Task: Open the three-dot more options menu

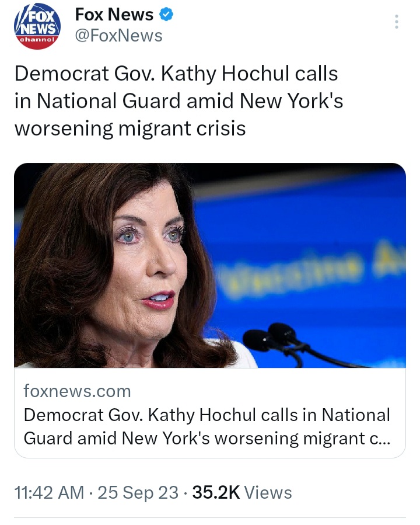Action: [x=397, y=22]
